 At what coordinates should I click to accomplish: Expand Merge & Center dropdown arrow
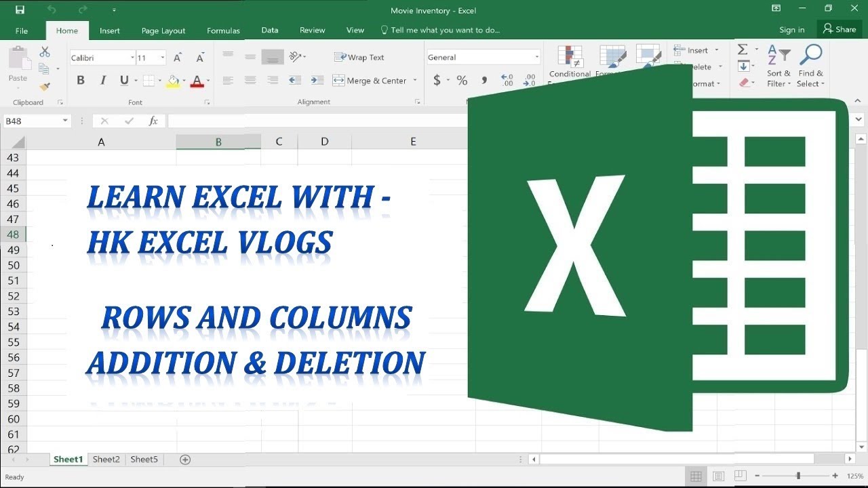[415, 81]
